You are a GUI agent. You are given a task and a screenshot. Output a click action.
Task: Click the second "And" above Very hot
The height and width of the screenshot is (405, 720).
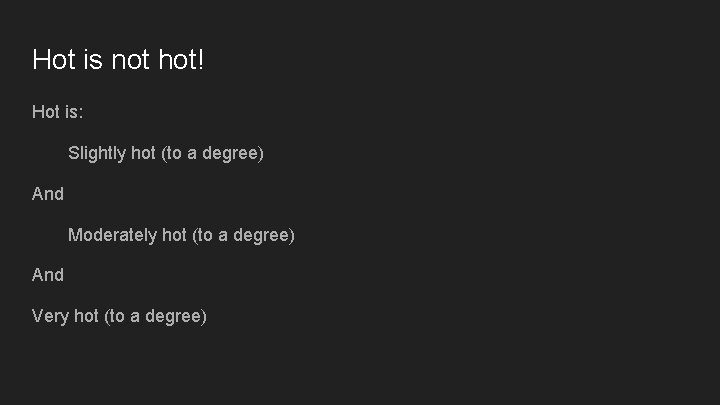coord(48,275)
